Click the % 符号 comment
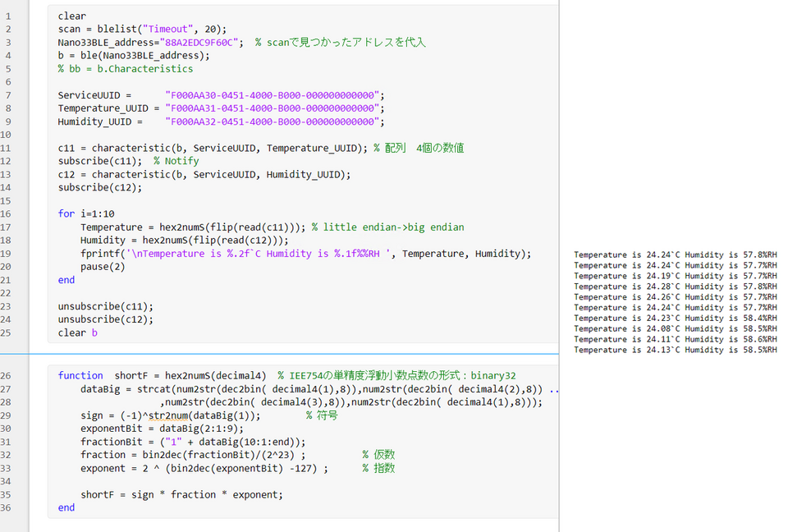788x532 pixels. [x=322, y=416]
